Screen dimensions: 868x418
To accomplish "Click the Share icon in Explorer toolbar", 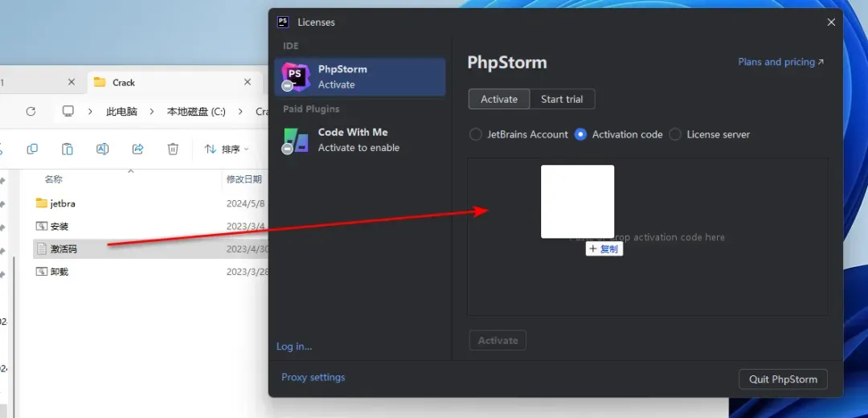I will 138,149.
